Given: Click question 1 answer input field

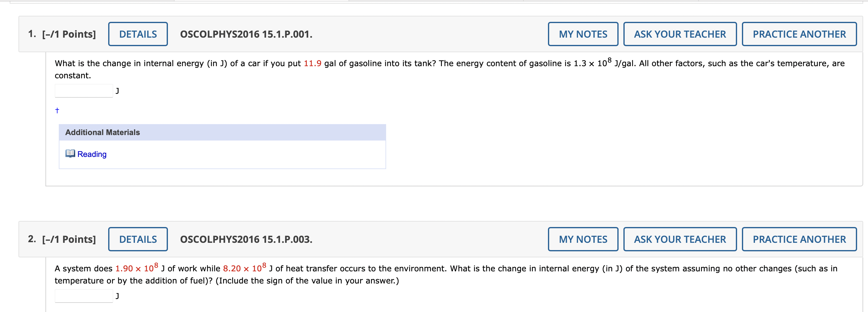Looking at the screenshot, I should (x=83, y=90).
